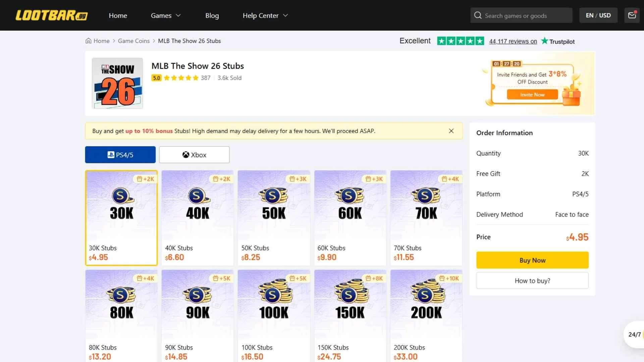Click the +4K gift badge on 70K card

450,179
